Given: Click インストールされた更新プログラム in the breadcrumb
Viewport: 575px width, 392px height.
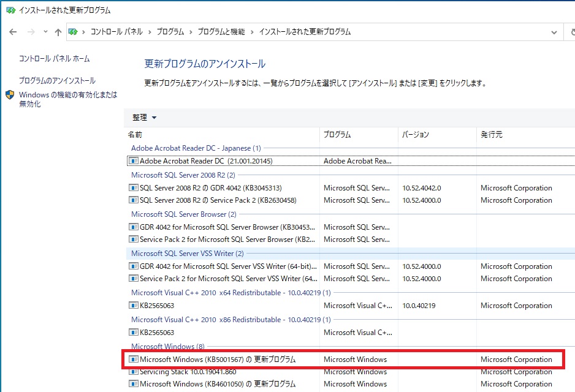Looking at the screenshot, I should (305, 32).
